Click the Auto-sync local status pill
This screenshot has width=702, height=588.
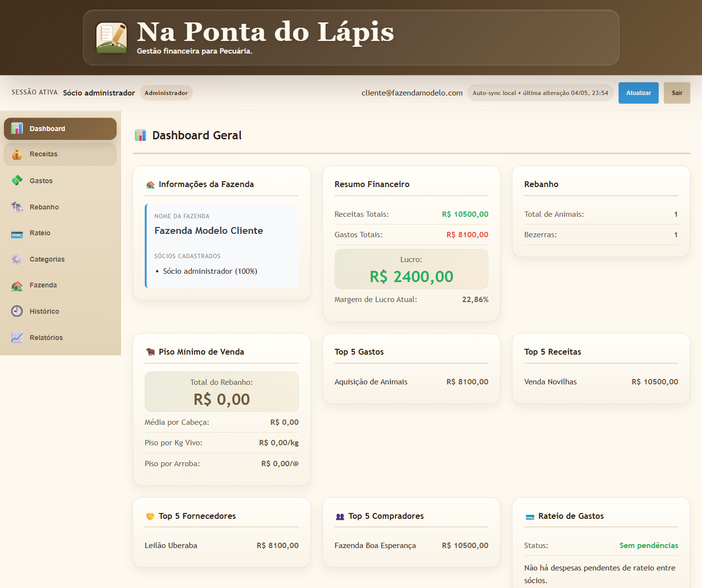point(540,93)
